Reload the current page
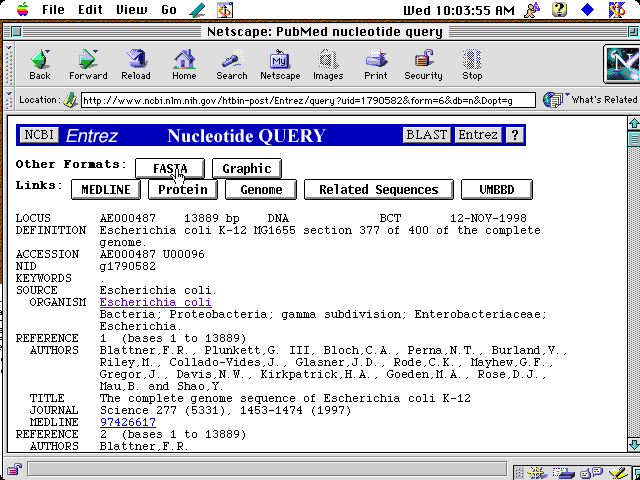The height and width of the screenshot is (480, 640). click(x=136, y=64)
